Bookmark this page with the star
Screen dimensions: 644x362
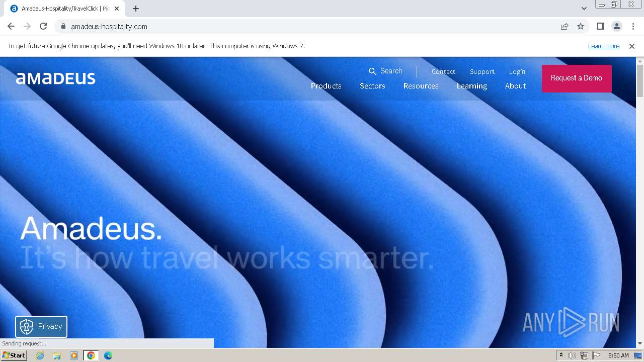581,26
